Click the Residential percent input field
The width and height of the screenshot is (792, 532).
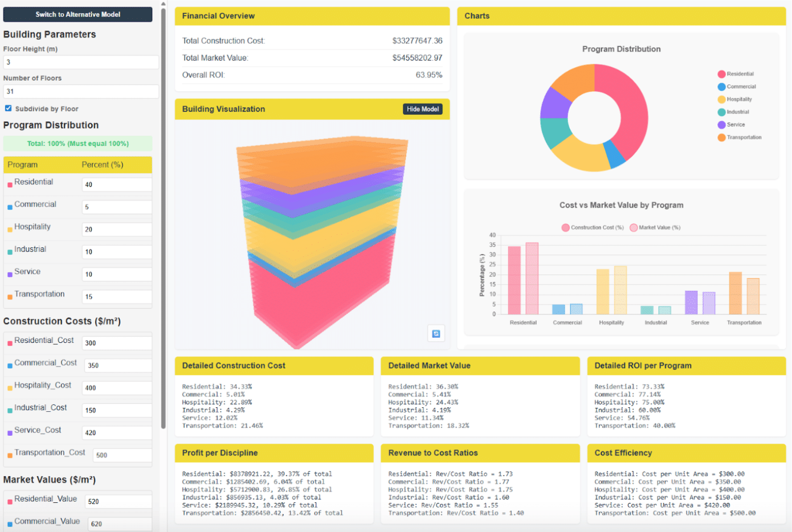pyautogui.click(x=117, y=185)
